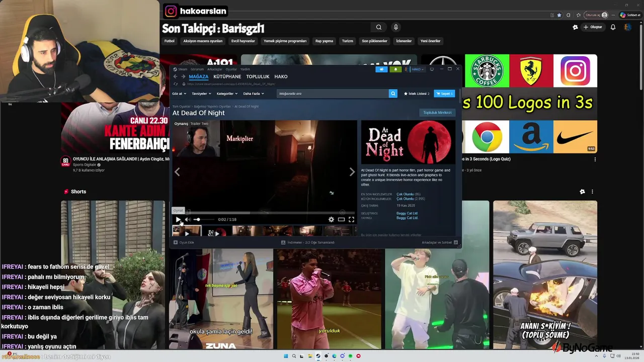Viewport: 644px width, 362px height.
Task: Play the At Dead Of Night trailer
Action: click(x=178, y=219)
